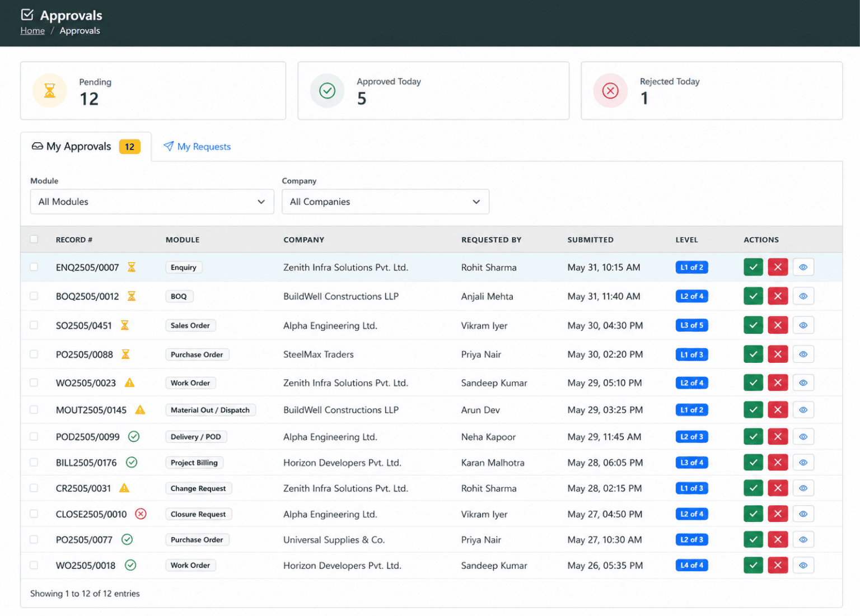Approve record PO2505/0077
860x616 pixels.
tap(753, 540)
